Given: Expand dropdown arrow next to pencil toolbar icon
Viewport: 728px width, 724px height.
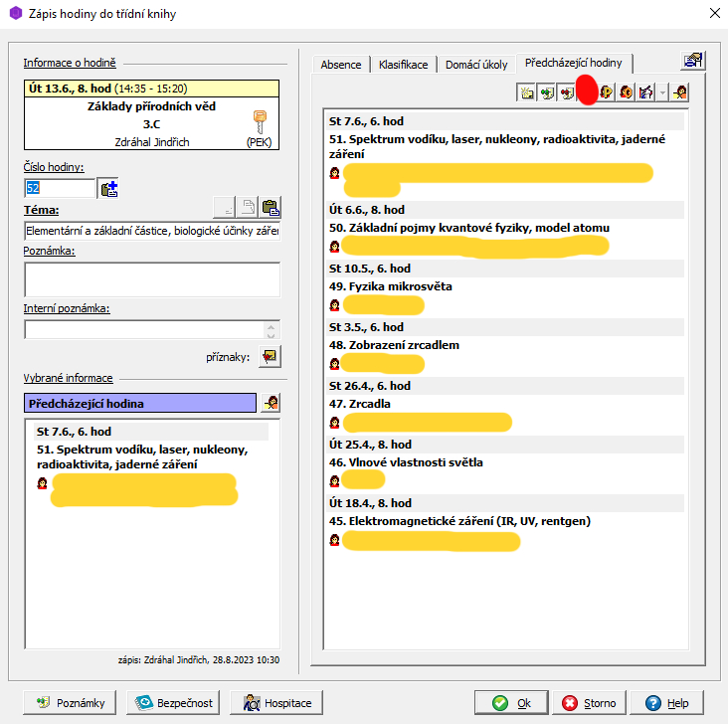Looking at the screenshot, I should point(662,91).
